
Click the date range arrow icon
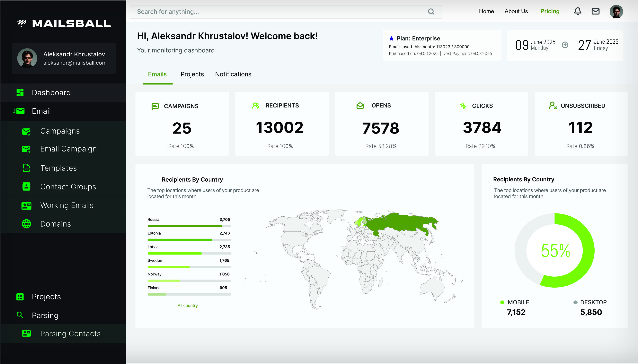coord(565,45)
